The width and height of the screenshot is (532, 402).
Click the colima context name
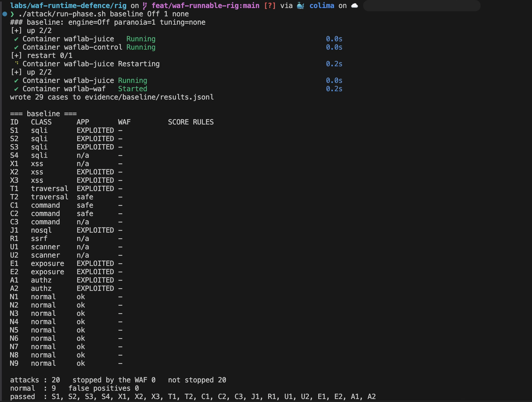(322, 6)
